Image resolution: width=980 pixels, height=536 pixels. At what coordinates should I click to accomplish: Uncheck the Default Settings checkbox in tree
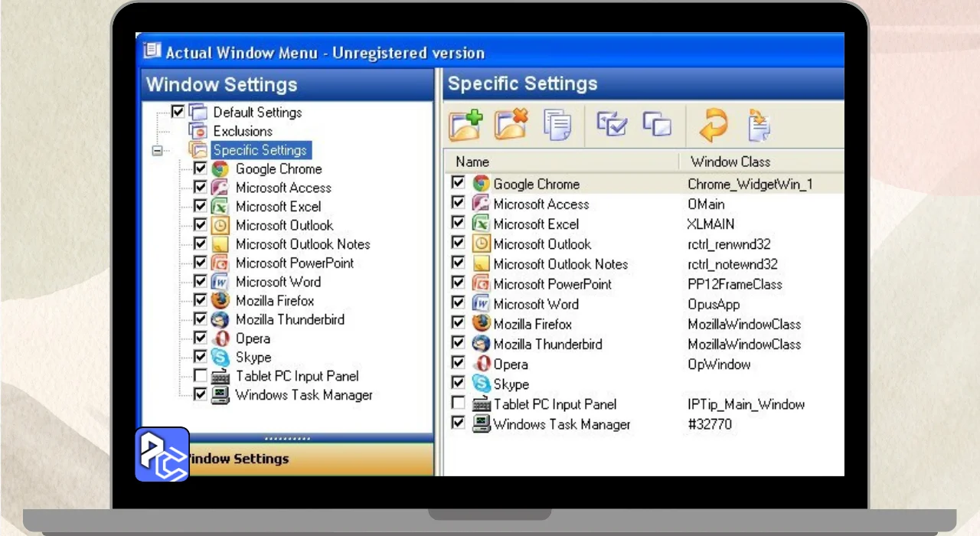178,112
